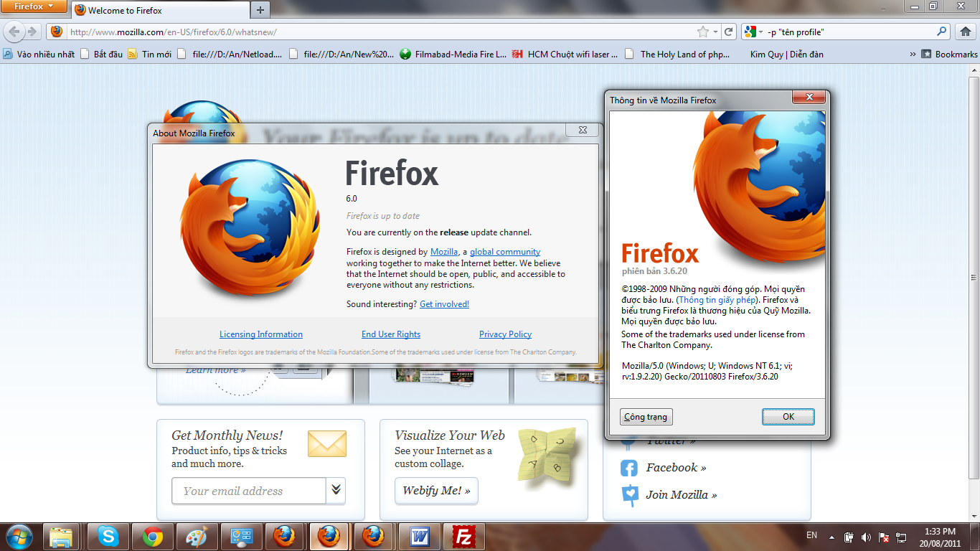This screenshot has height=551, width=980.
Task: Click the Learn more » link
Action: coord(215,370)
